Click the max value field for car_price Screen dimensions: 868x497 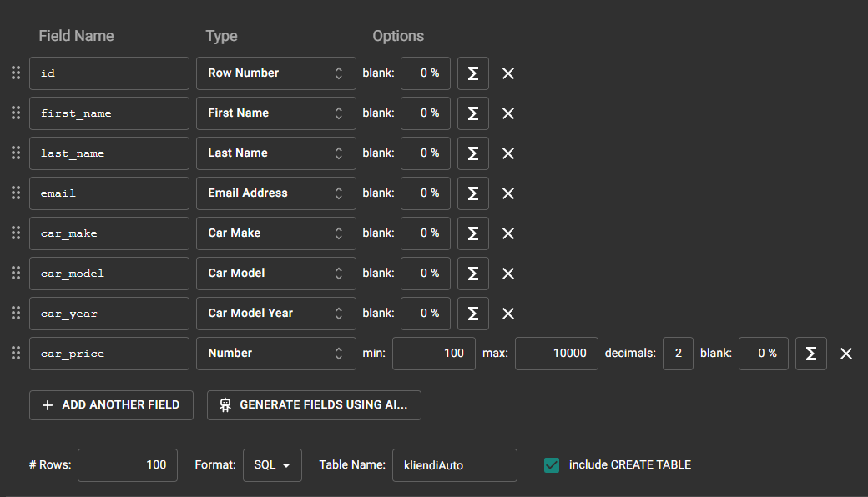click(x=556, y=354)
